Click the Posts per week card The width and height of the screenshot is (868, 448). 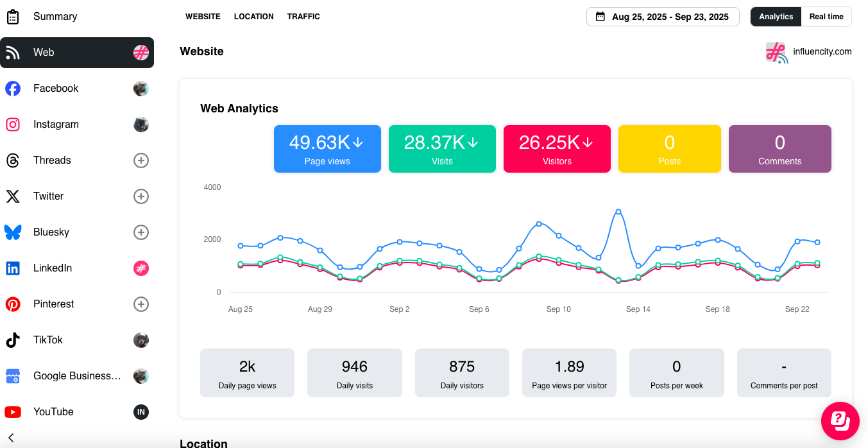[677, 373]
